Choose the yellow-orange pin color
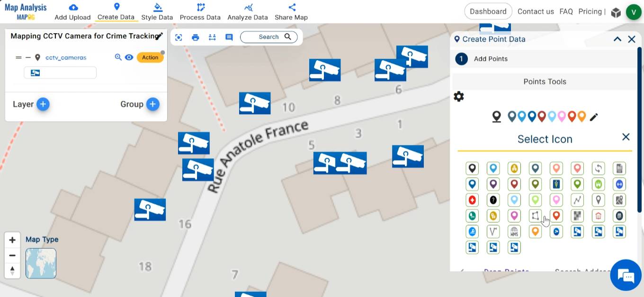This screenshot has height=297, width=644. [x=581, y=116]
